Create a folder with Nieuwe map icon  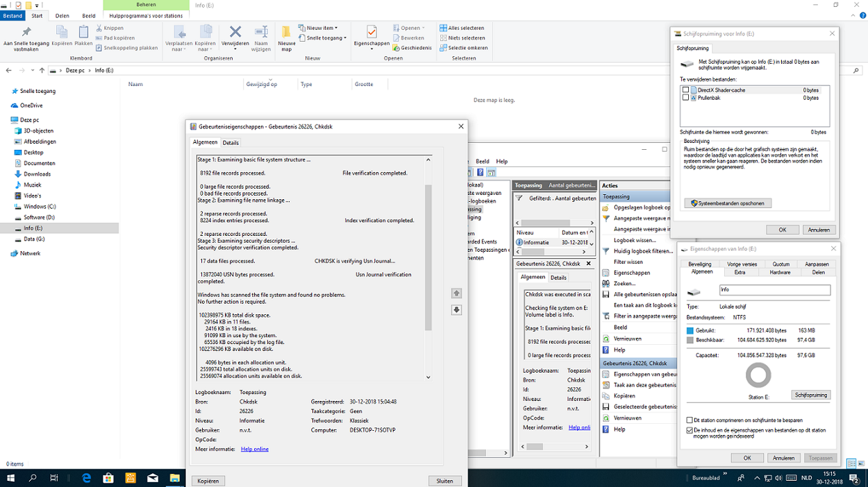(x=286, y=32)
